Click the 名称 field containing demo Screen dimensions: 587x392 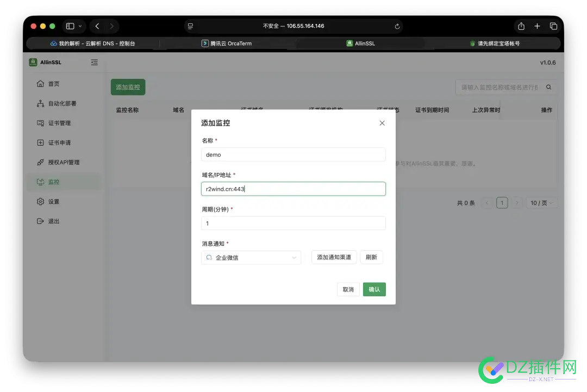(x=293, y=154)
